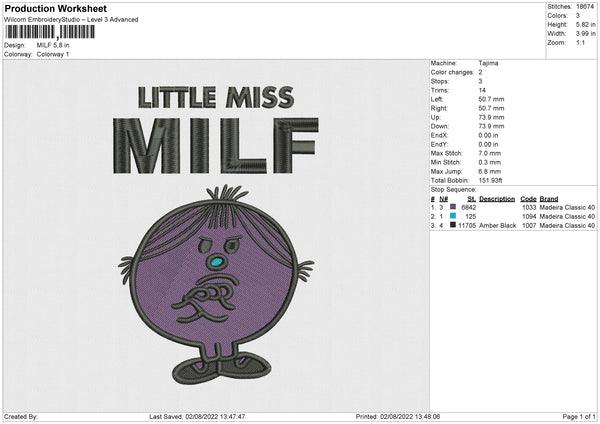Click the 'Brand' column header
This screenshot has height=424, width=600.
[549, 199]
